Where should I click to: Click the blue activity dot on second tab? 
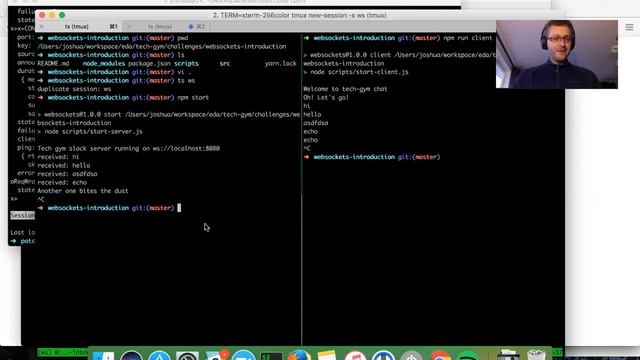pyautogui.click(x=191, y=27)
